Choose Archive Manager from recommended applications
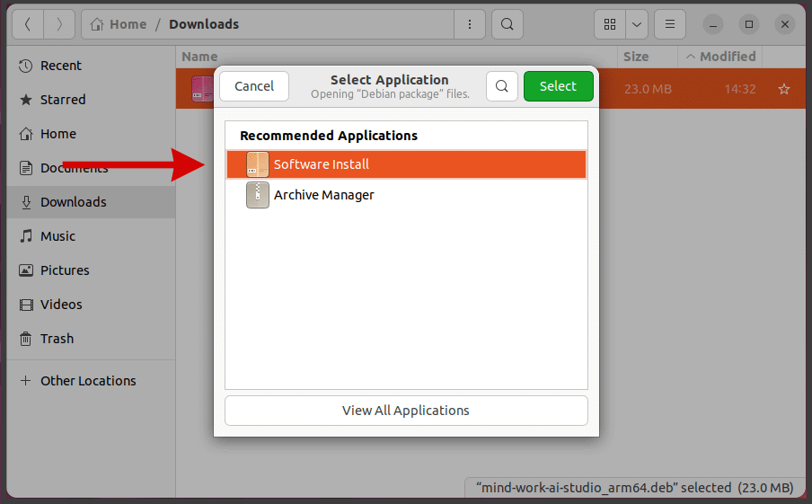Viewport: 812px width, 504px height. coord(324,195)
